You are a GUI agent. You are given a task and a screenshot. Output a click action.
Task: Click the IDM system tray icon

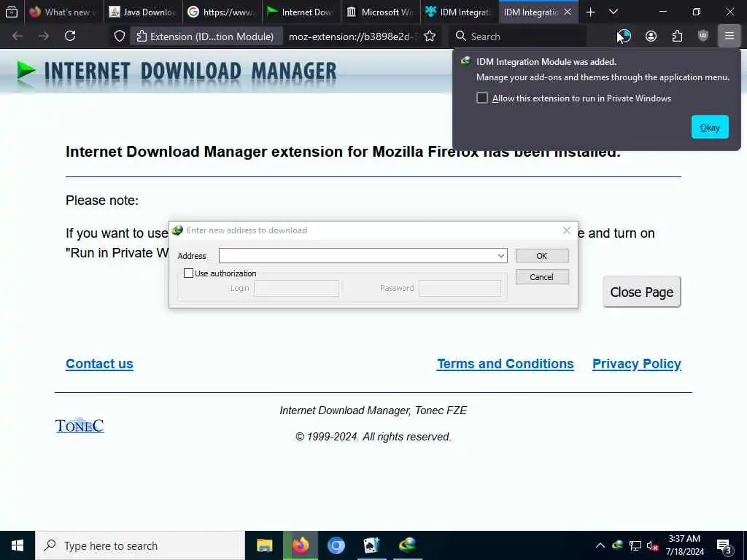pyautogui.click(x=617, y=545)
